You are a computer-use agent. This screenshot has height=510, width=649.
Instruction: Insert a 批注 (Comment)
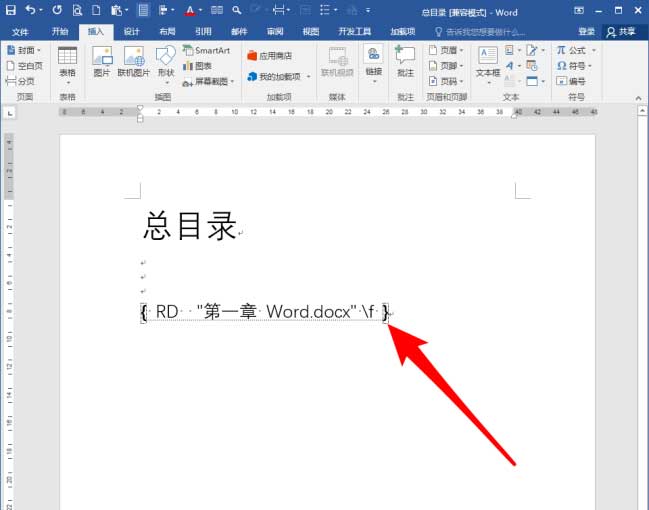(405, 62)
